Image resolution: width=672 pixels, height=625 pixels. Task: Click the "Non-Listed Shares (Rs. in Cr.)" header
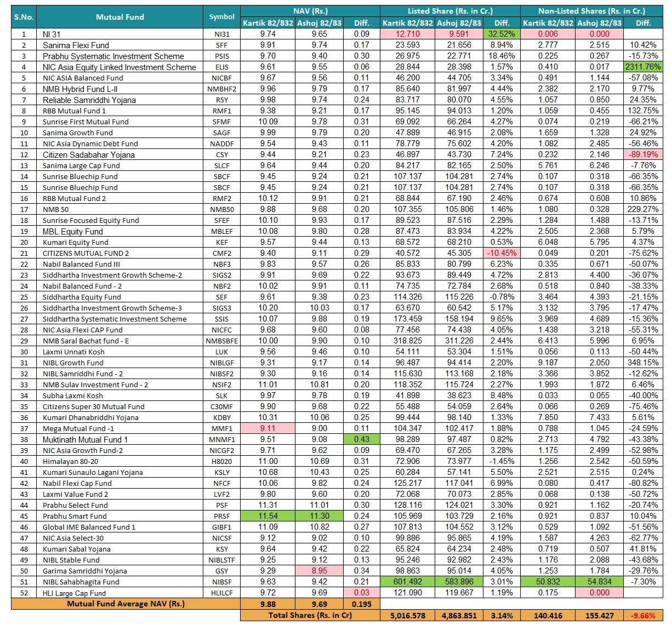(591, 11)
